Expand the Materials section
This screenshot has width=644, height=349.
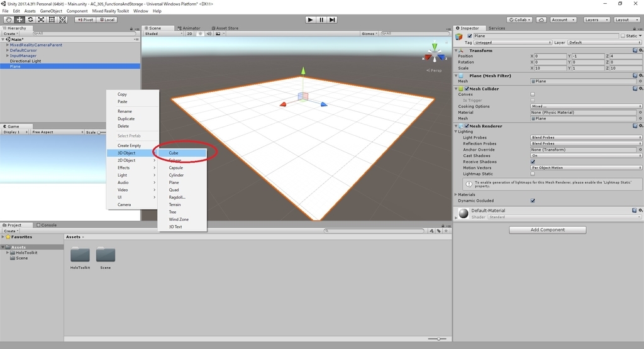[x=456, y=194]
